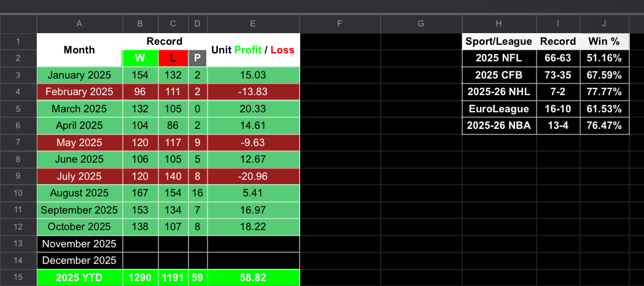Select the December 2025 profit cell
The image size is (644, 286).
(253, 260)
